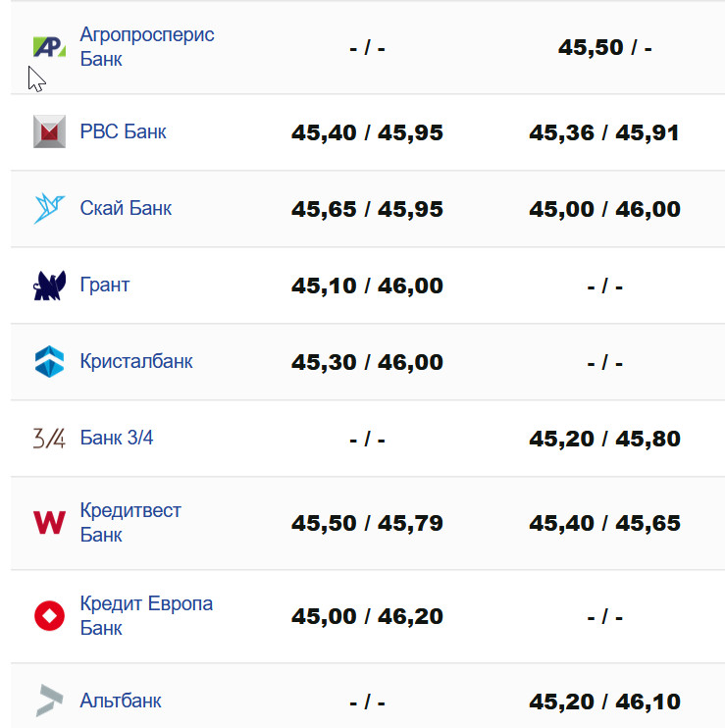The width and height of the screenshot is (725, 728).
Task: Click the Кредит Европа Банк red logo
Action: 49,616
